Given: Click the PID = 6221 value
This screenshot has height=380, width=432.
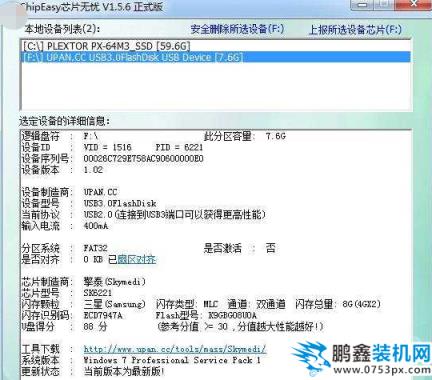Looking at the screenshot, I should coord(179,147).
